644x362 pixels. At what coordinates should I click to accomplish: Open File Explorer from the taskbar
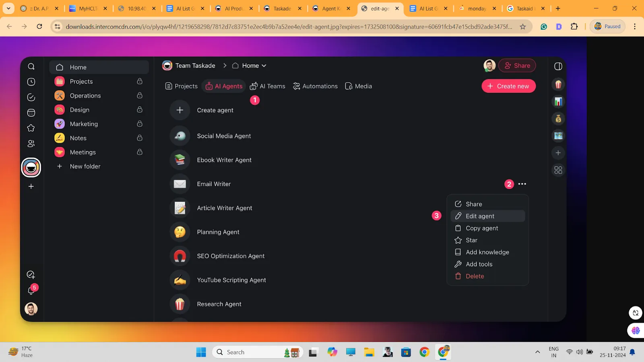point(369,352)
